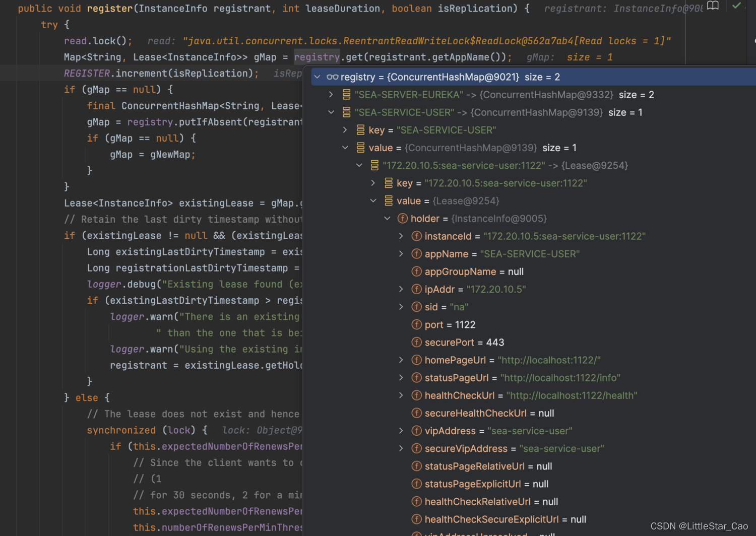
Task: Click gMap = gNewMap; assignment
Action: (x=153, y=155)
